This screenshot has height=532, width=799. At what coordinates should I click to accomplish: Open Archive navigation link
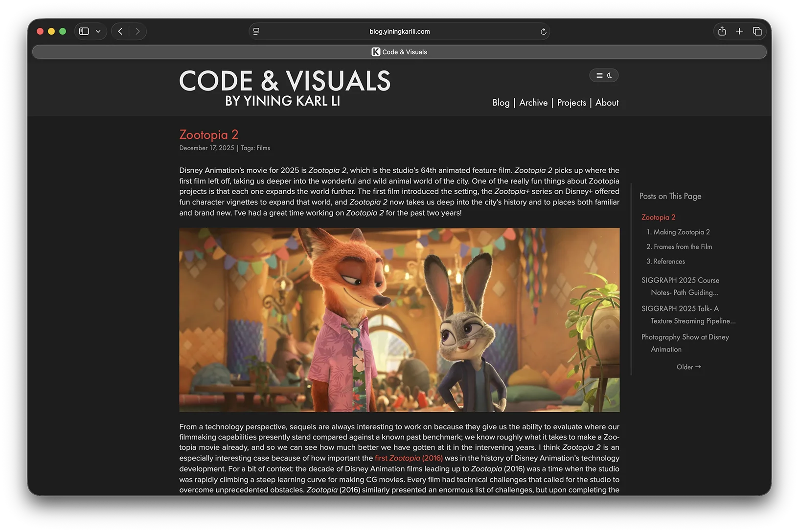tap(533, 103)
